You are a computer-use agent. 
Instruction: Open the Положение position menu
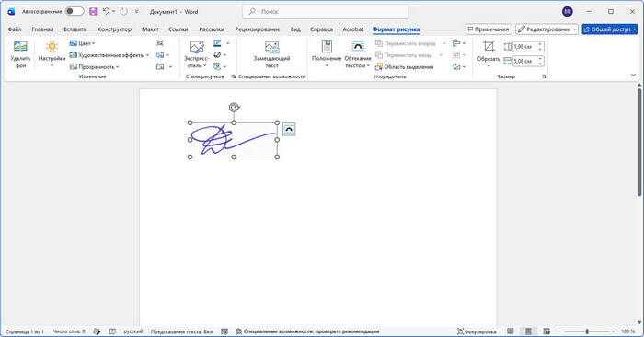coord(327,54)
